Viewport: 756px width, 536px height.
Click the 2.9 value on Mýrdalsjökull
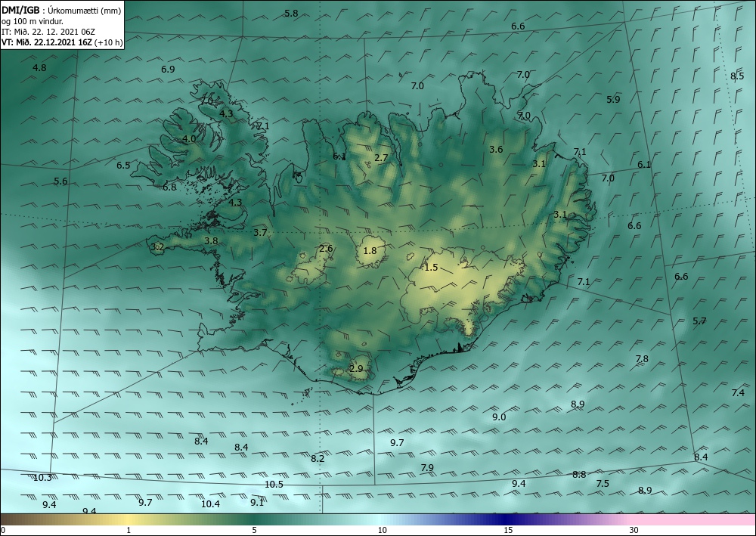pos(356,369)
